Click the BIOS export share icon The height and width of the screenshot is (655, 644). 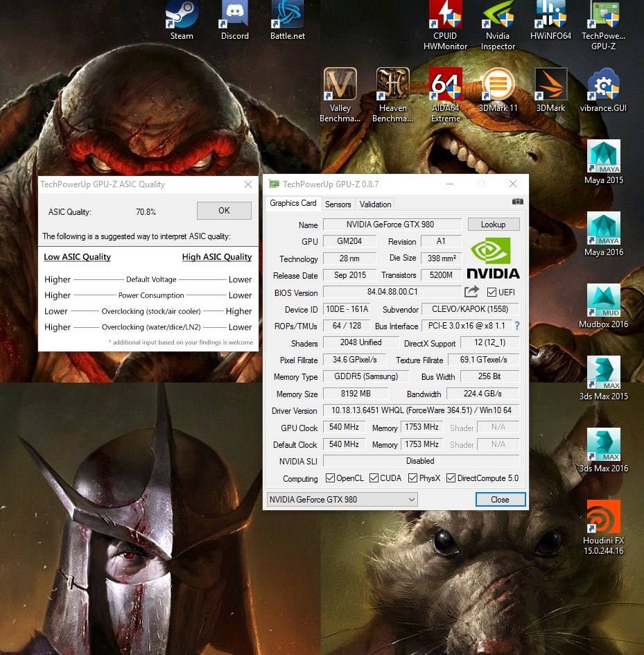tap(471, 291)
